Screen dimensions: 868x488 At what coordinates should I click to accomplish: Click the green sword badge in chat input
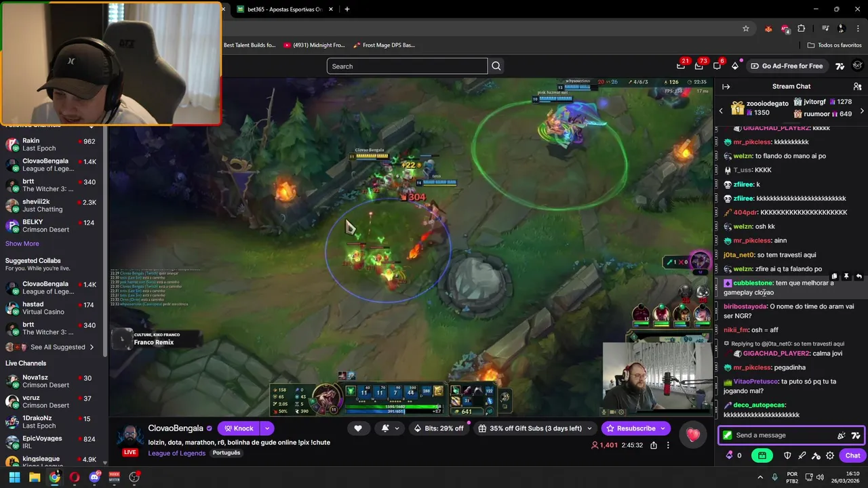pos(728,435)
